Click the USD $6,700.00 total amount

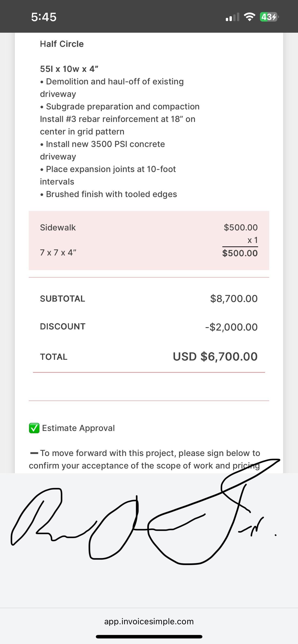coord(215,357)
